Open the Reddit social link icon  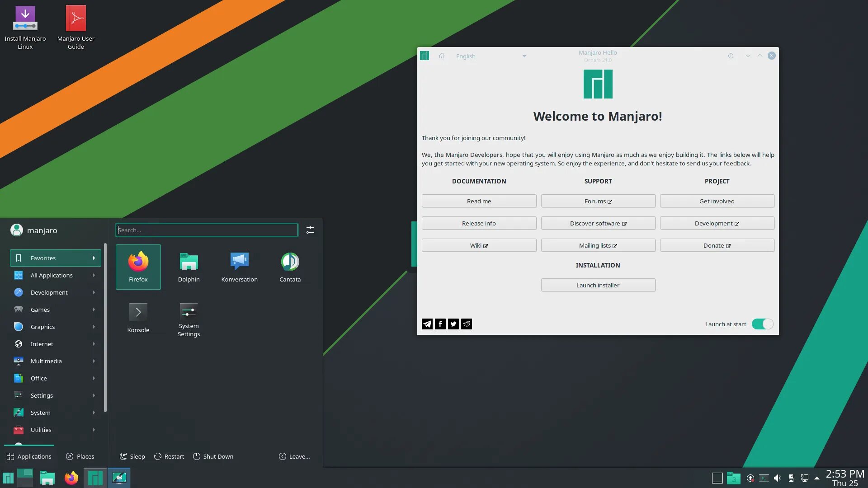(467, 324)
